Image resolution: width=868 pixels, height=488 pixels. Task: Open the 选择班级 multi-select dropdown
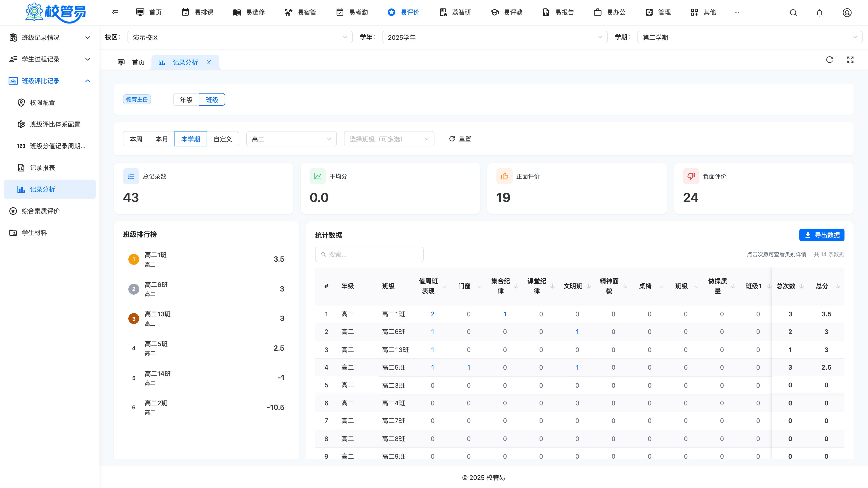(x=389, y=139)
